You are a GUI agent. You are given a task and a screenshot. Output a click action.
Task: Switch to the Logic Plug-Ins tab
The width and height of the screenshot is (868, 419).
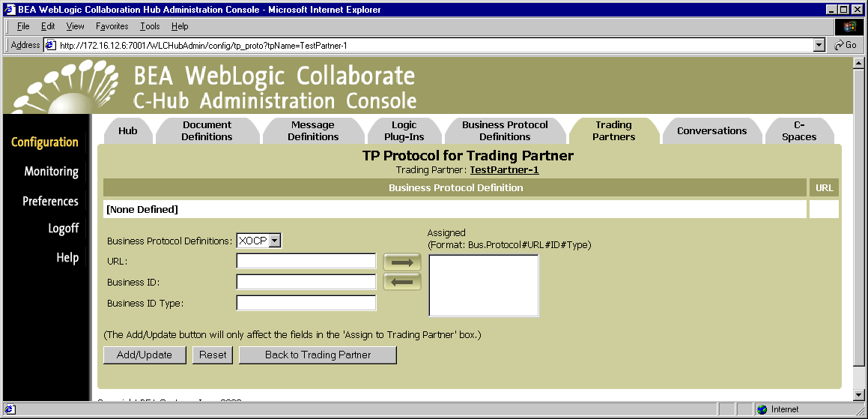pos(404,131)
